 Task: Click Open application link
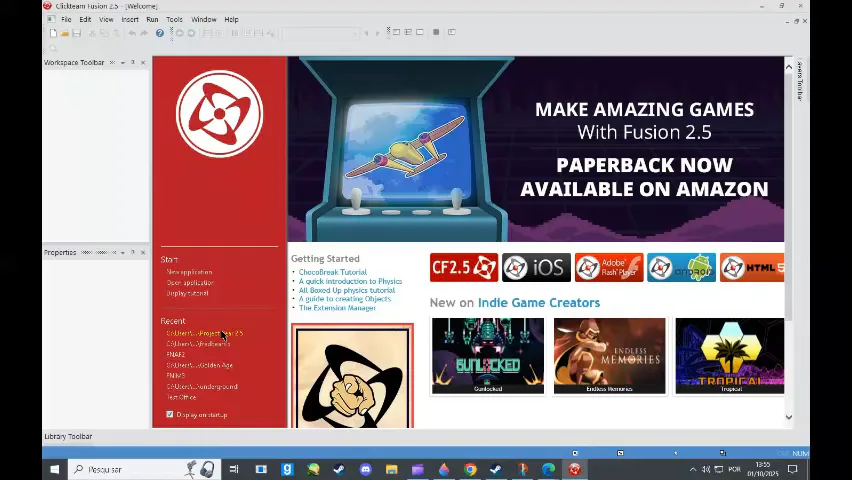[190, 283]
